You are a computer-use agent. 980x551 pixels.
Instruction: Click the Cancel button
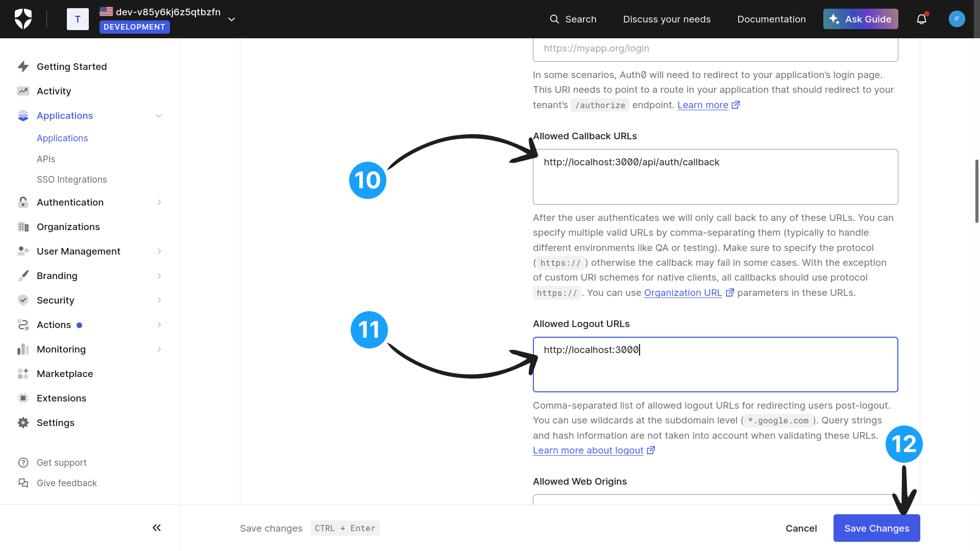(801, 528)
